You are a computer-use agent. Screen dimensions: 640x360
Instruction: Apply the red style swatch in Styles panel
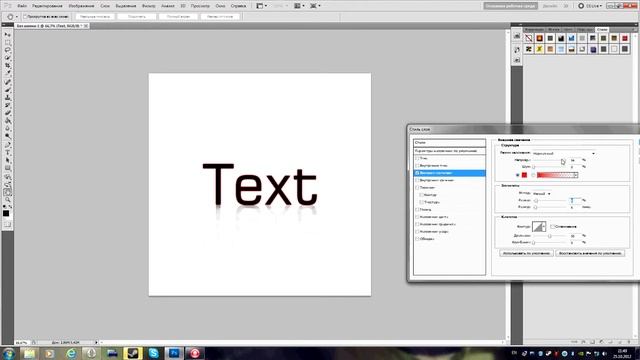(x=624, y=38)
